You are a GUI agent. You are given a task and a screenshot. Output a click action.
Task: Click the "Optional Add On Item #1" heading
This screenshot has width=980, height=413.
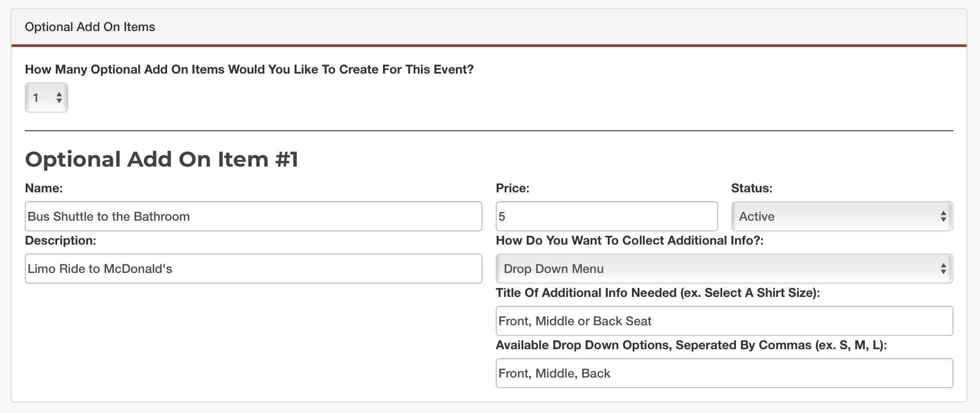click(x=162, y=159)
